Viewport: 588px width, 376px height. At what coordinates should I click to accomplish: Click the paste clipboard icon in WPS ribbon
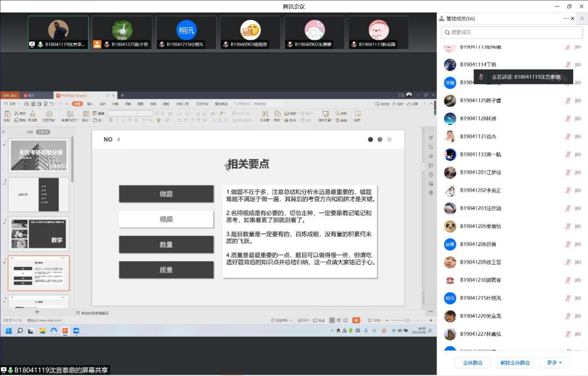click(x=7, y=114)
